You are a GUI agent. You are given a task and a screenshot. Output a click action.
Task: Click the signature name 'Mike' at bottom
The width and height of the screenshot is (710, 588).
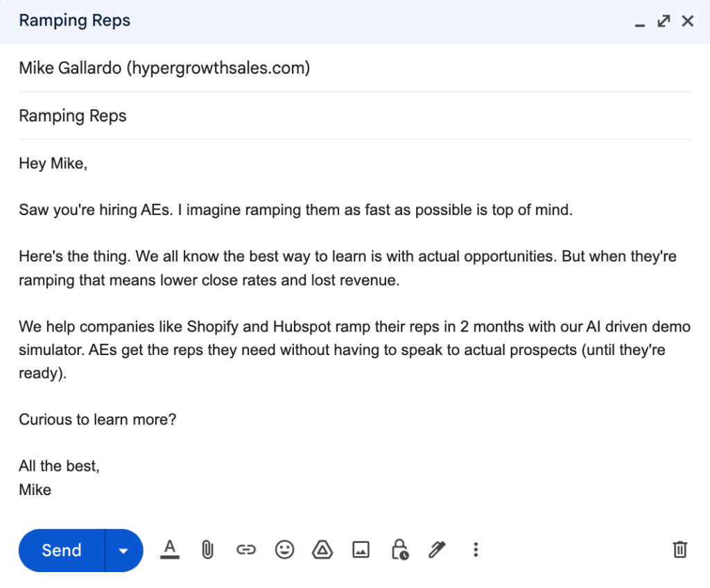(x=35, y=490)
